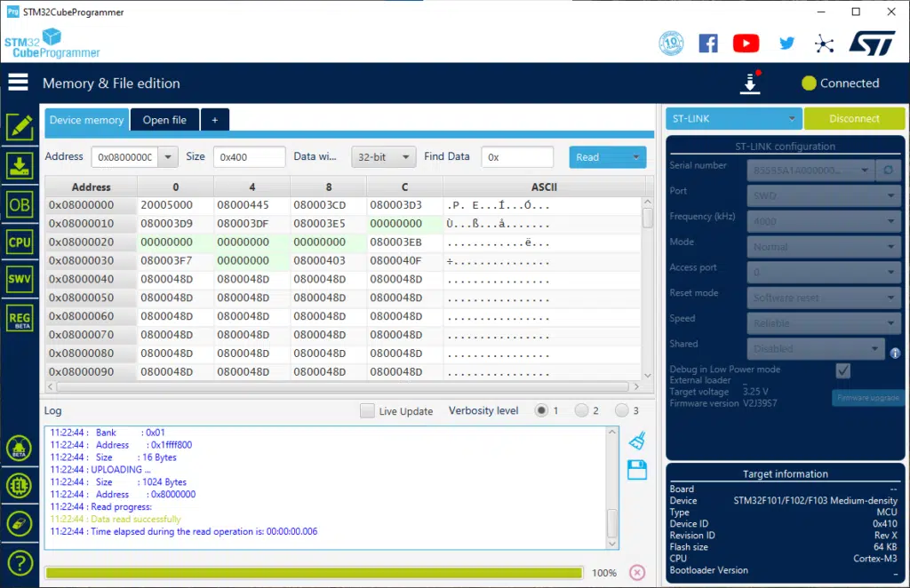Click the Address input field
Viewport: 910px width, 588px height.
point(124,157)
